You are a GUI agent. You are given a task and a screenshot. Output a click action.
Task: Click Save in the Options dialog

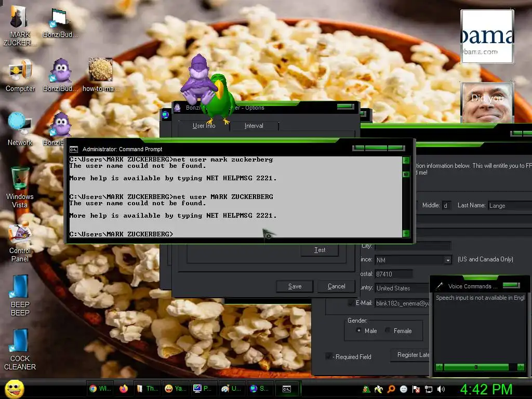[x=295, y=286]
